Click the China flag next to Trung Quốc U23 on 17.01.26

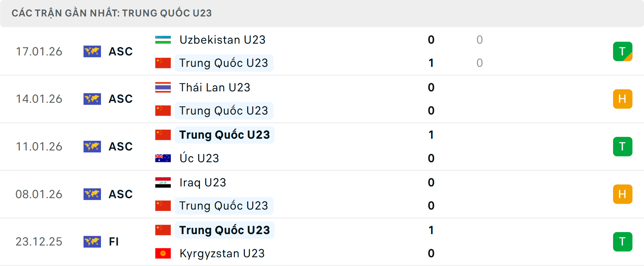click(163, 63)
